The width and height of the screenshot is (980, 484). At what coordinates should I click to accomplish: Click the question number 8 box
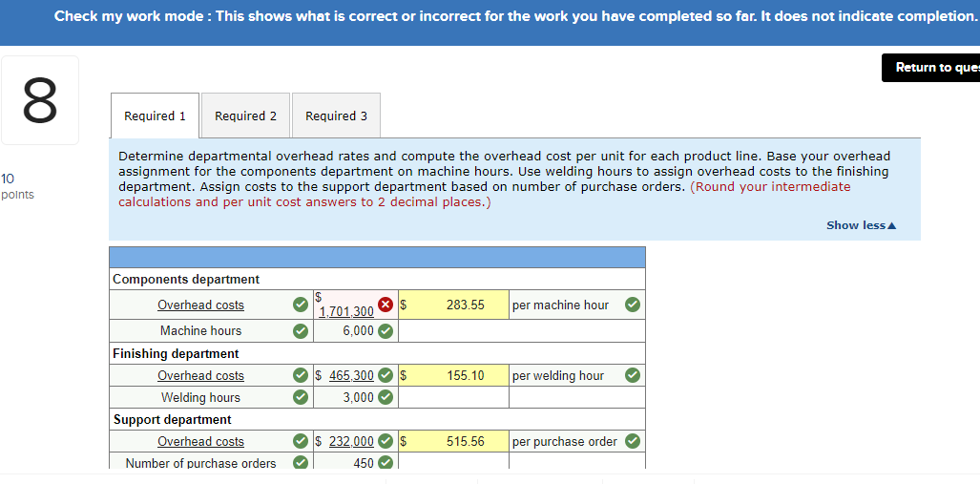click(x=40, y=100)
